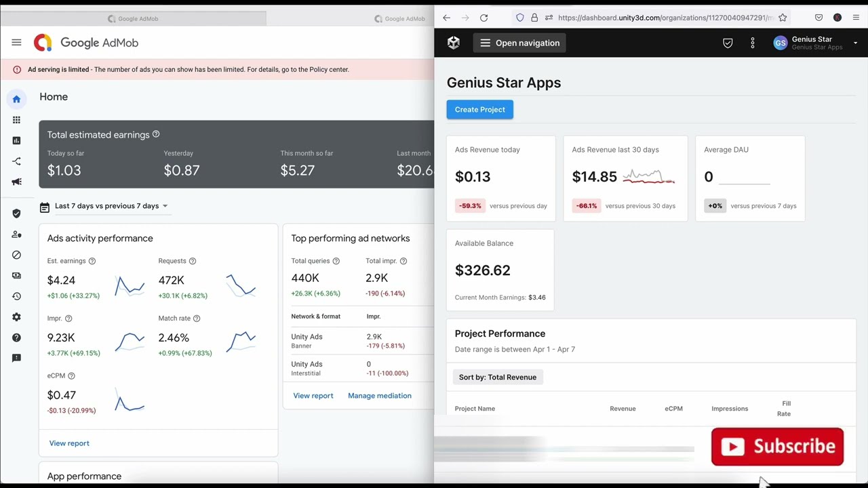This screenshot has width=868, height=488.
Task: Show info tooltip for Total impr.
Action: click(x=403, y=261)
